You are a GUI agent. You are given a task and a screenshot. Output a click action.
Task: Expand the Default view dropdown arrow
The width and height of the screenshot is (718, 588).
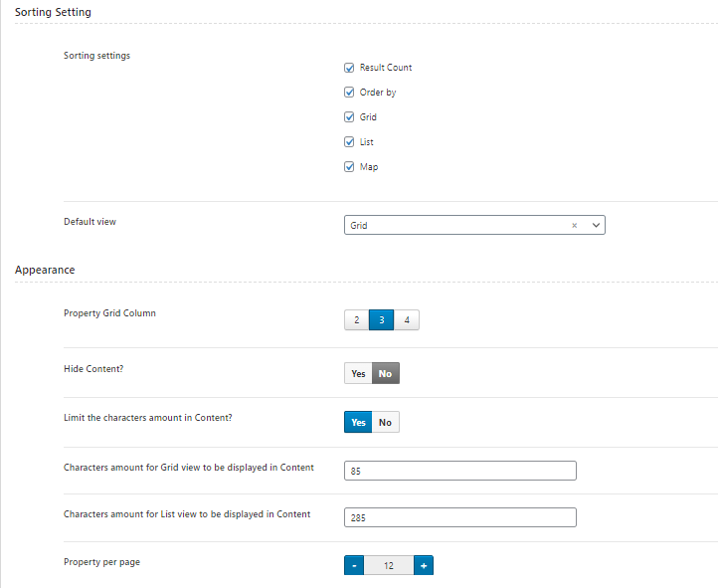(596, 225)
